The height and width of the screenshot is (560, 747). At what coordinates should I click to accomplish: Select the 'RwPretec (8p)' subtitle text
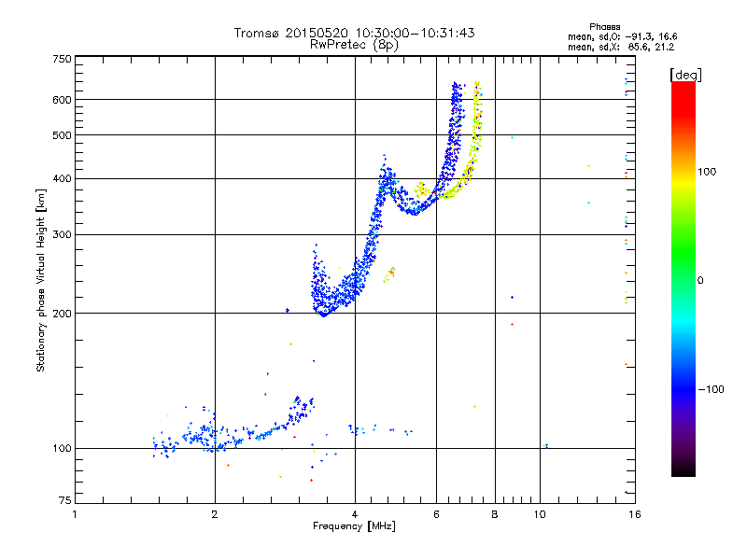(354, 45)
